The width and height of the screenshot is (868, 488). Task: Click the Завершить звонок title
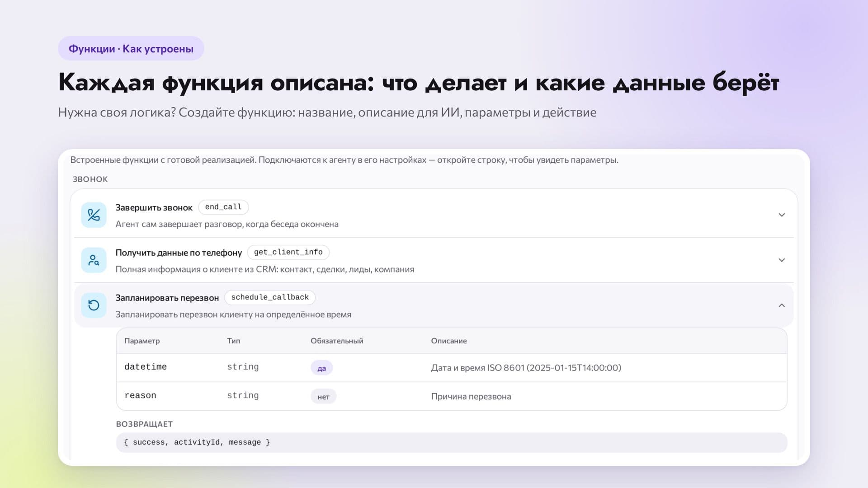[x=154, y=207]
